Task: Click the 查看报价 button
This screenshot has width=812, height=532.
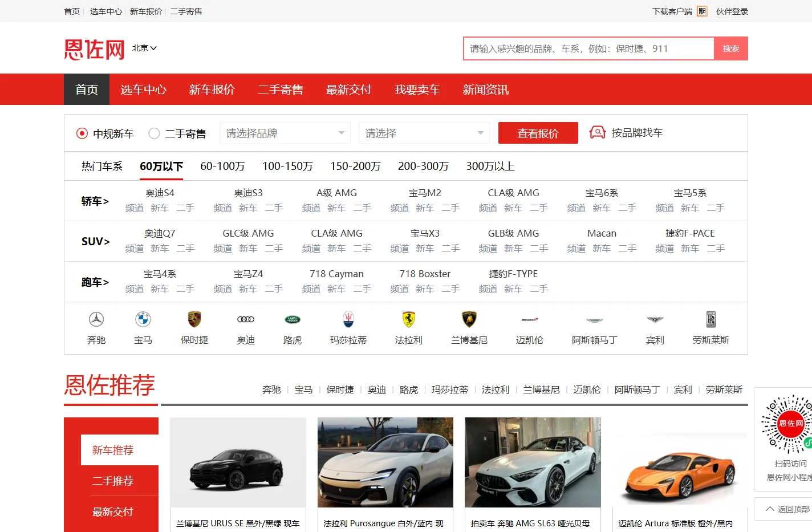Action: click(538, 133)
